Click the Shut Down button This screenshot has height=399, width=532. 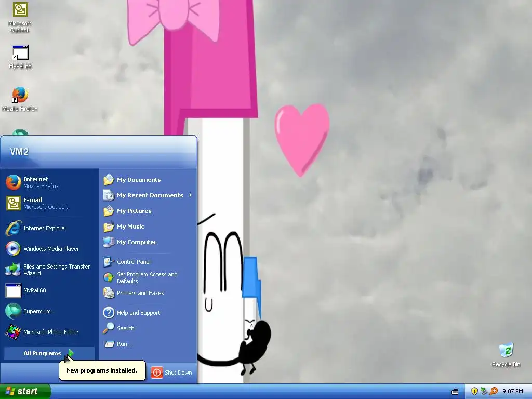coord(171,372)
